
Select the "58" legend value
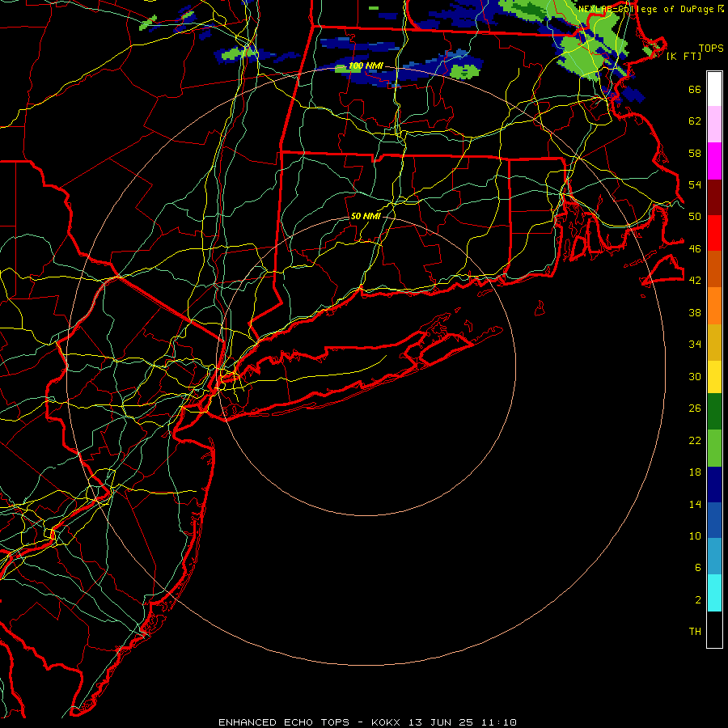[x=695, y=153]
